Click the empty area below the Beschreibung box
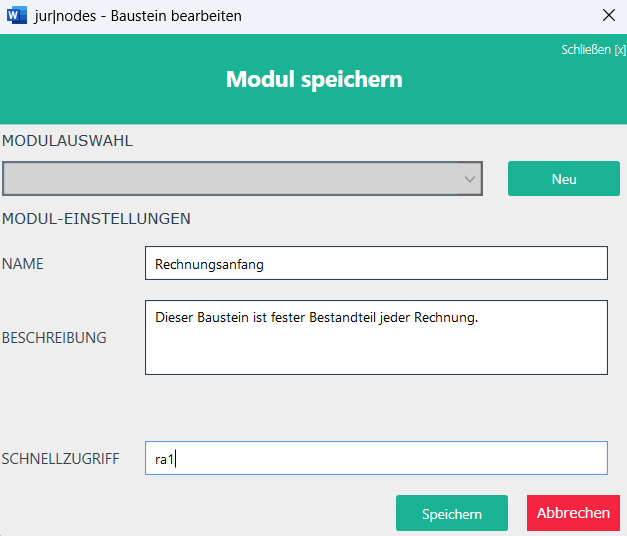The height and width of the screenshot is (536, 627). click(376, 405)
